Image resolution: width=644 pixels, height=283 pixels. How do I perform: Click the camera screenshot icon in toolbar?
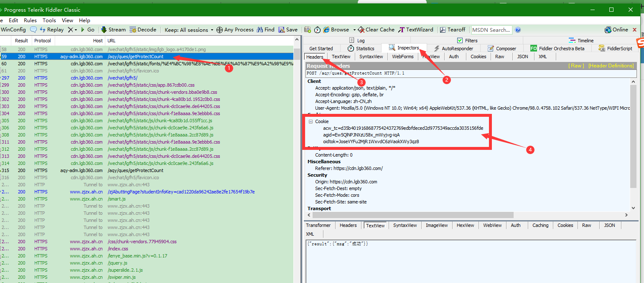click(308, 30)
